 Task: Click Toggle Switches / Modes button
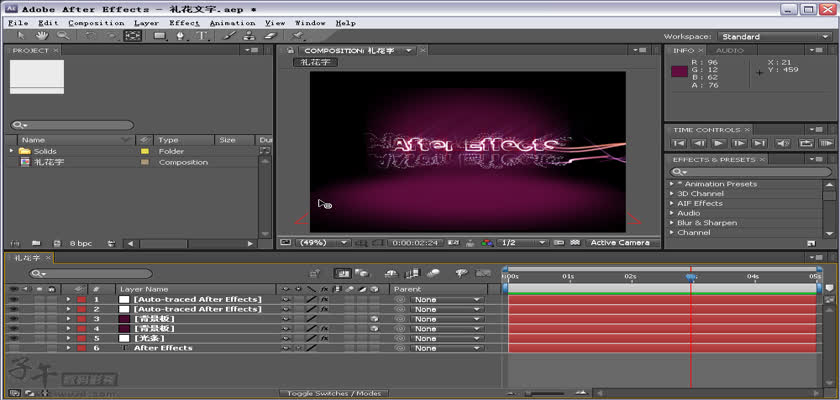(x=334, y=394)
